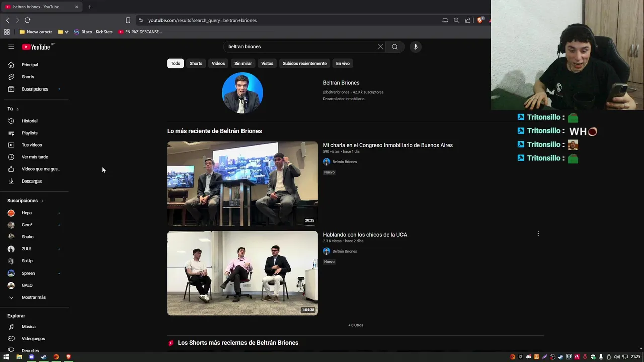The width and height of the screenshot is (644, 362).
Task: Open Hablando con los chicos de la UCA title
Action: pyautogui.click(x=365, y=235)
